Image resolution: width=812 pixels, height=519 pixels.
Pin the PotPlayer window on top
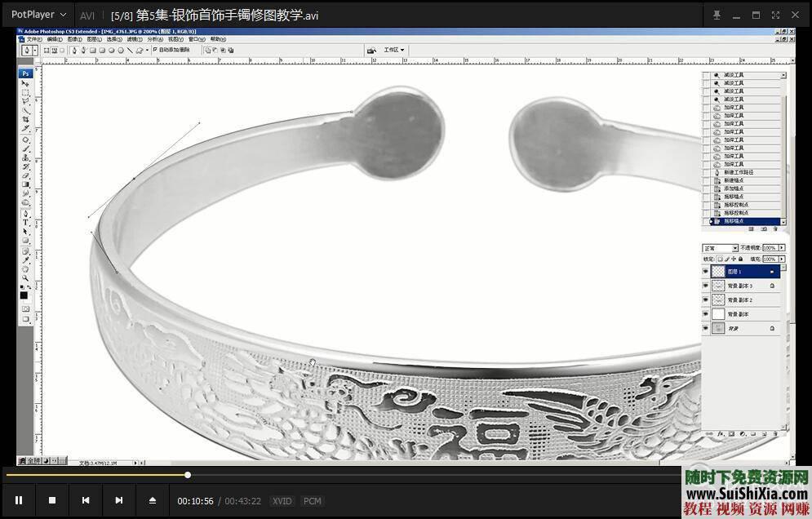tap(717, 15)
